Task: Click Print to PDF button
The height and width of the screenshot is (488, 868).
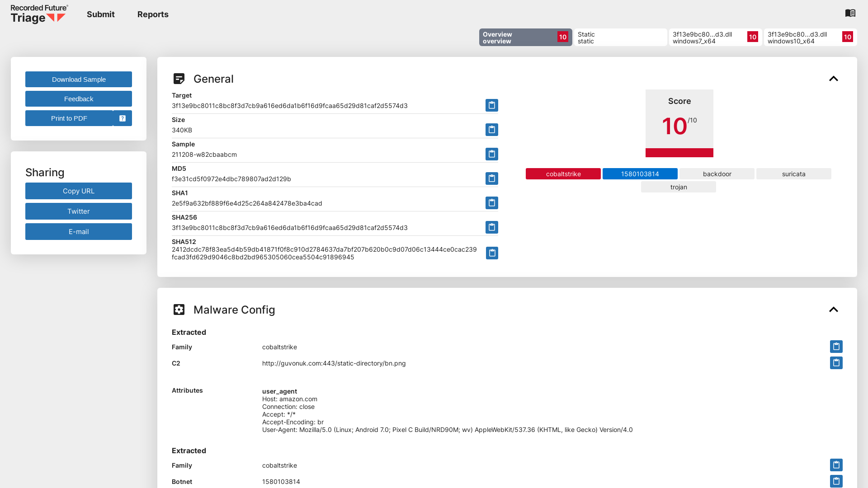Action: [69, 118]
